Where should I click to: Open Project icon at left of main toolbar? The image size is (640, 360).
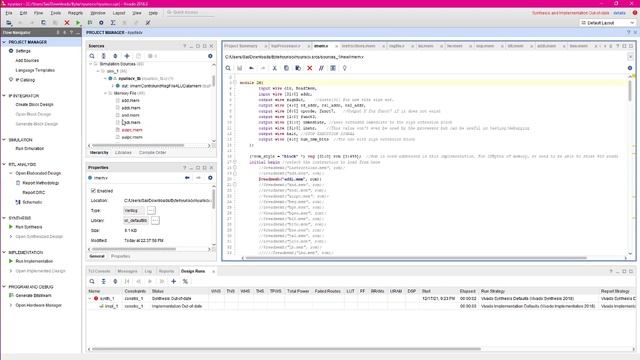(9, 23)
